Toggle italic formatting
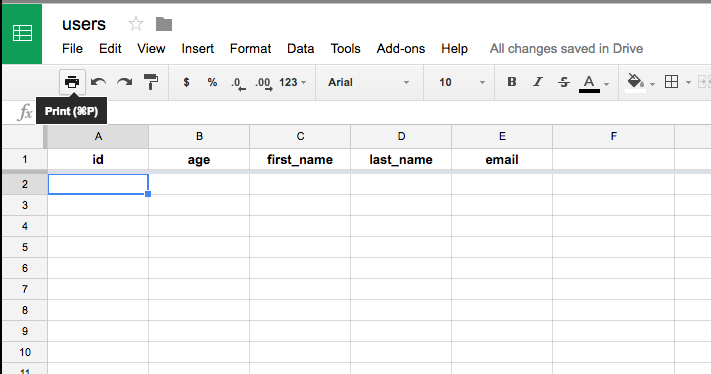711x374 pixels. point(538,82)
